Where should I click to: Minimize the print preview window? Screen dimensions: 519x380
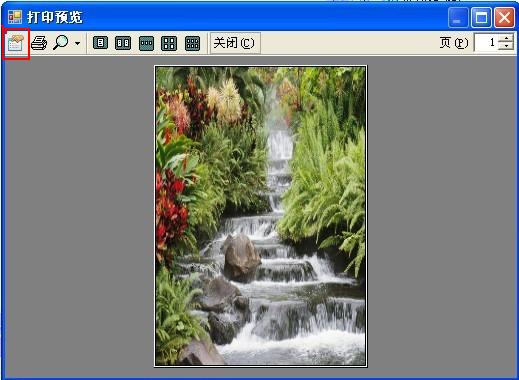click(458, 18)
